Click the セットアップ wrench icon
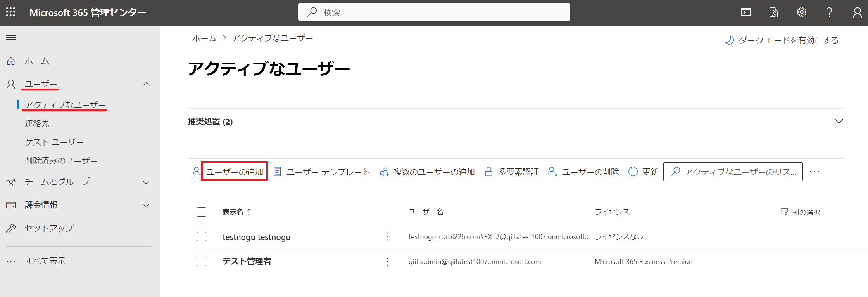The height and width of the screenshot is (297, 868). click(11, 228)
